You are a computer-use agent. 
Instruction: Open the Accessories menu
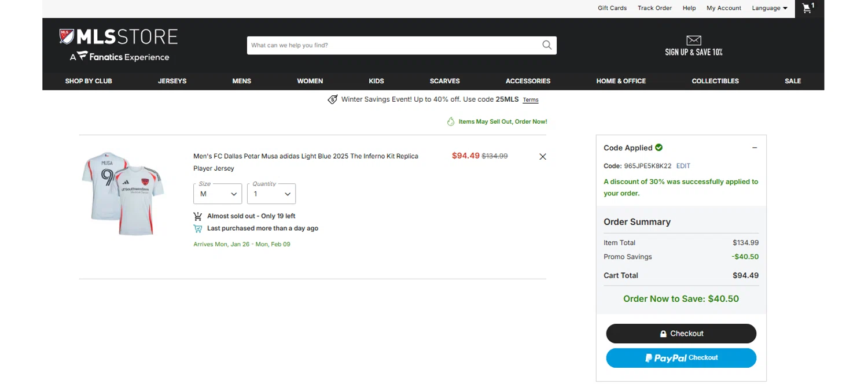click(x=528, y=81)
